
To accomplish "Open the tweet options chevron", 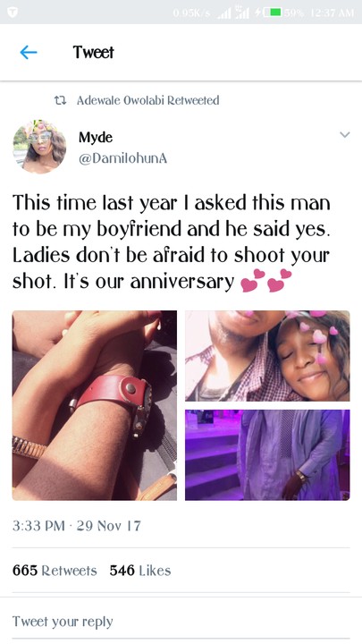I will pos(345,135).
